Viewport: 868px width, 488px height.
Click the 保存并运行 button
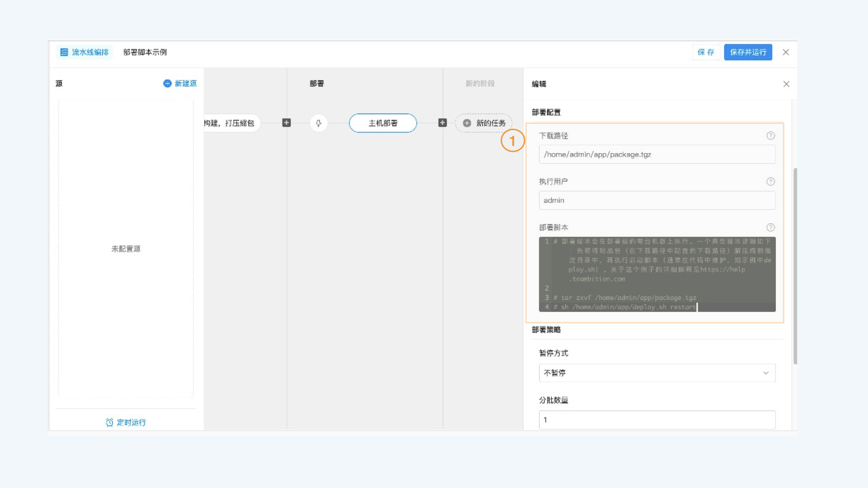coord(748,52)
